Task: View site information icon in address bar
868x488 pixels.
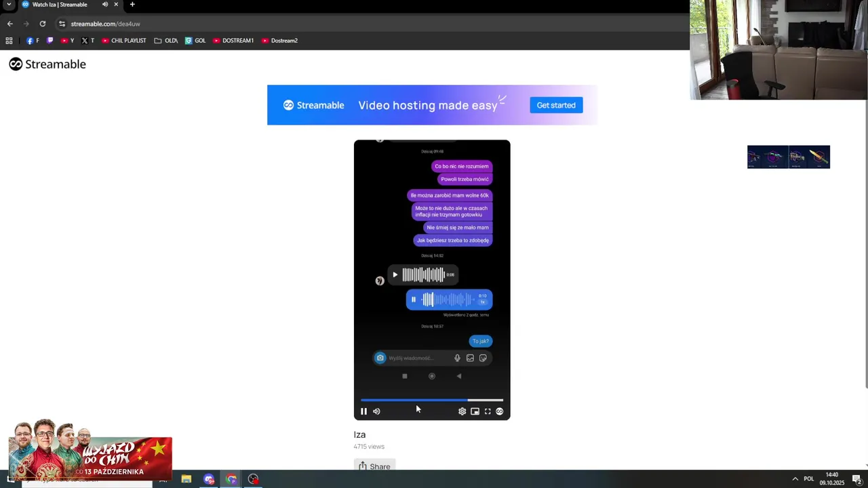Action: [62, 24]
